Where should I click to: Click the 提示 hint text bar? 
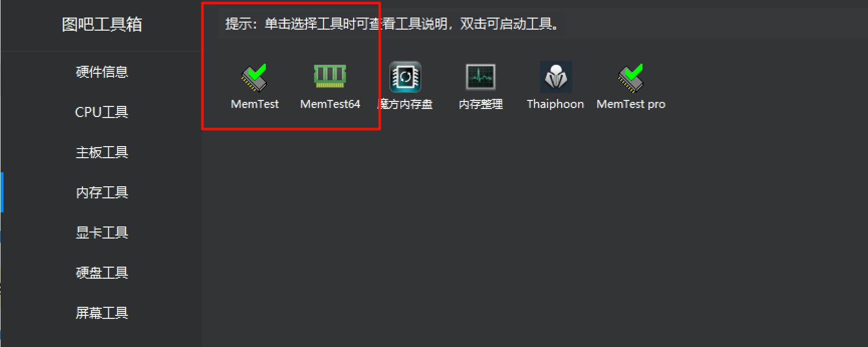click(543, 24)
